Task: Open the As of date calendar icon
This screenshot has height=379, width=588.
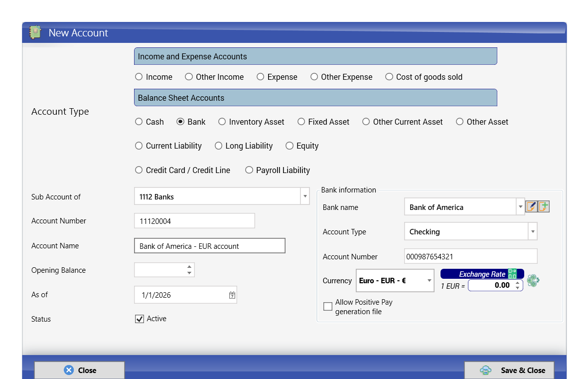Action: (x=232, y=295)
